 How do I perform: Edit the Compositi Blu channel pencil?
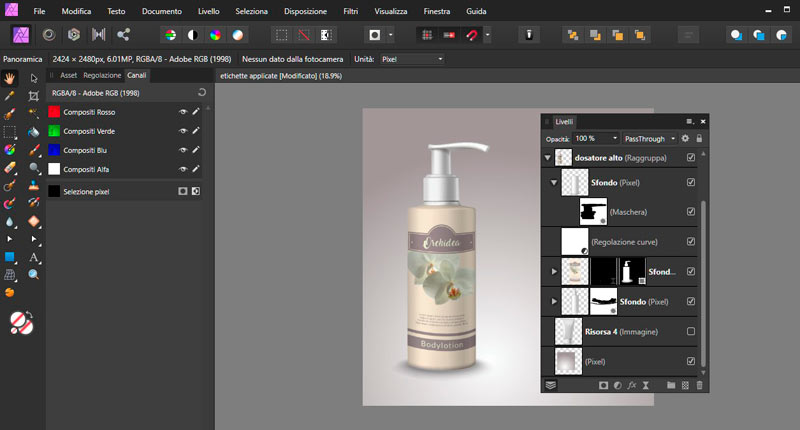196,150
